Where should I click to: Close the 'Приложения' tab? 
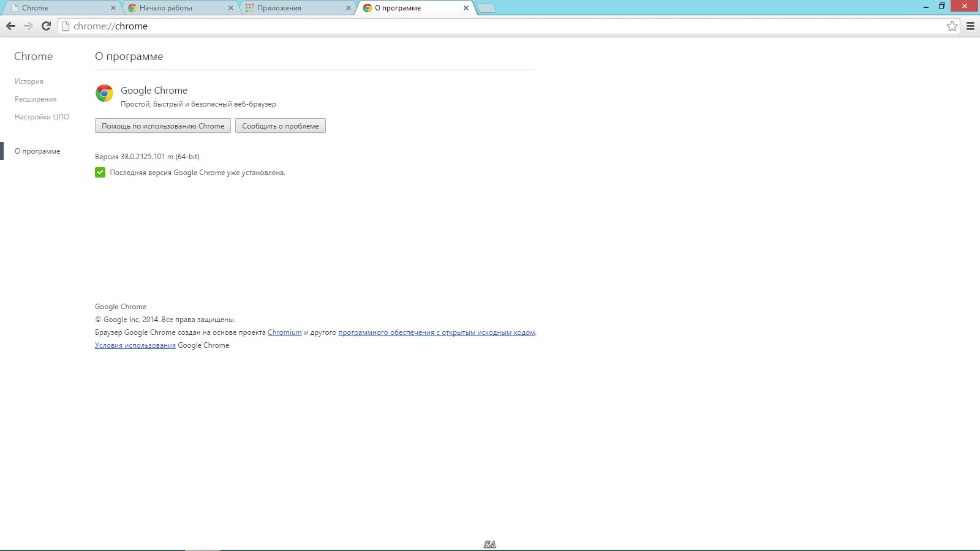coord(348,8)
